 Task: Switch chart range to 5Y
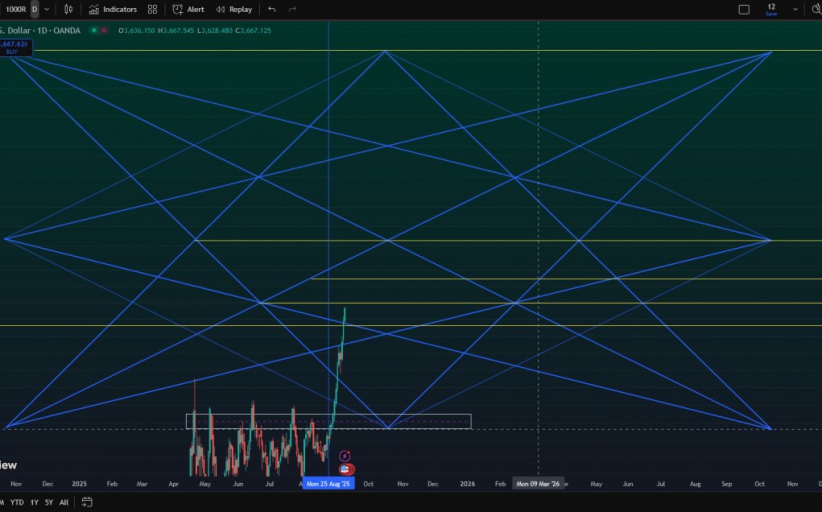click(49, 502)
